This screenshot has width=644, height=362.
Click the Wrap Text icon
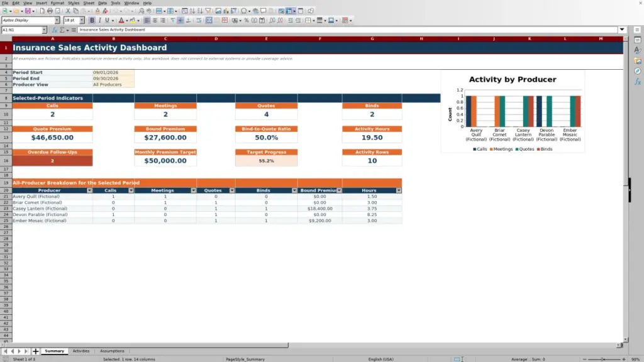coord(199,21)
